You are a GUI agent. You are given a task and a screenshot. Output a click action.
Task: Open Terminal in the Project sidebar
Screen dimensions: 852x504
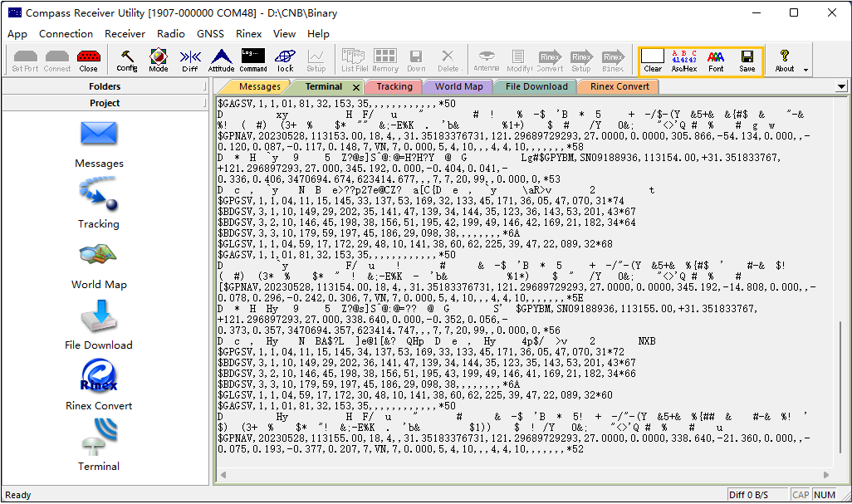point(98,445)
